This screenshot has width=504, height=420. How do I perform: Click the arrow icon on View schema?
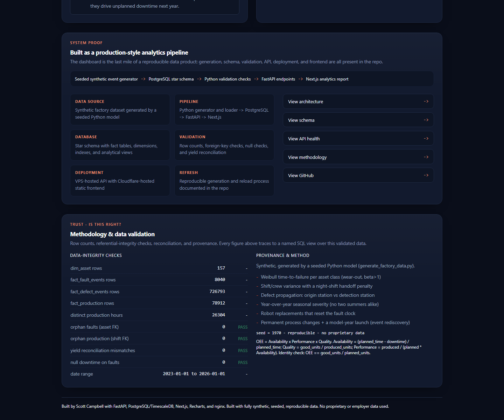click(426, 120)
